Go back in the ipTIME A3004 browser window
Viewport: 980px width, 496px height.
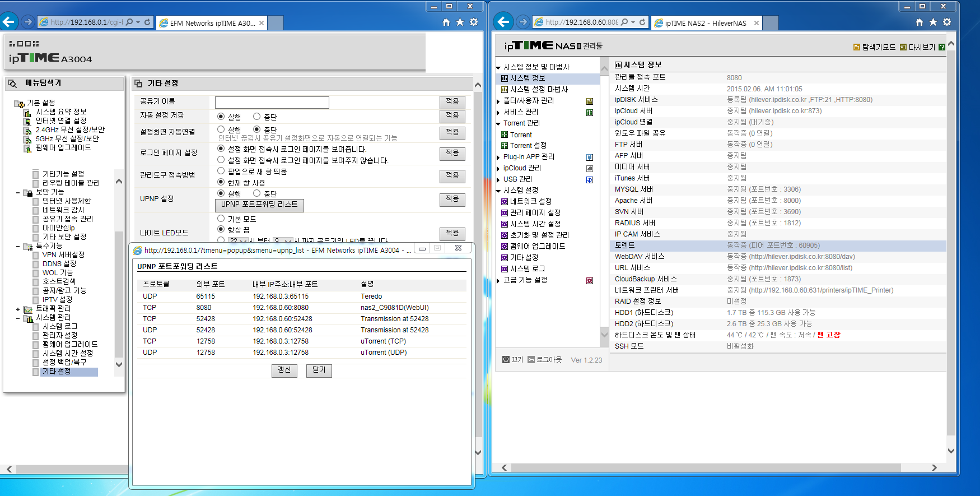[x=9, y=22]
